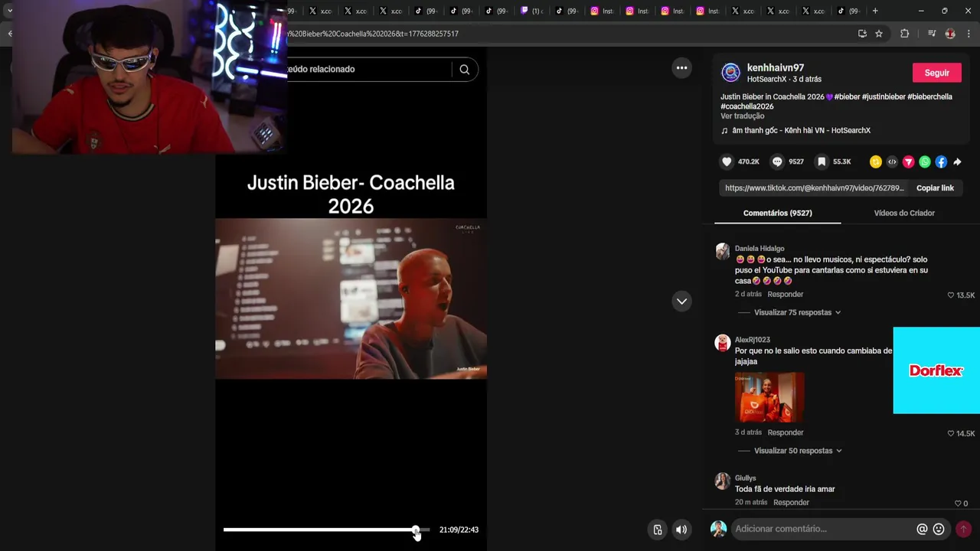The width and height of the screenshot is (980, 551).
Task: Reply to AlexRj1023's comment
Action: (x=786, y=433)
